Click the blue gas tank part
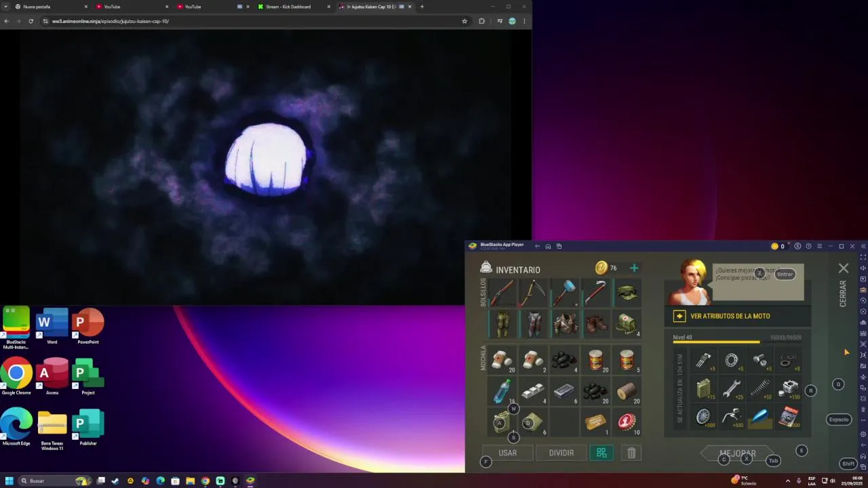868x488 pixels. point(759,416)
